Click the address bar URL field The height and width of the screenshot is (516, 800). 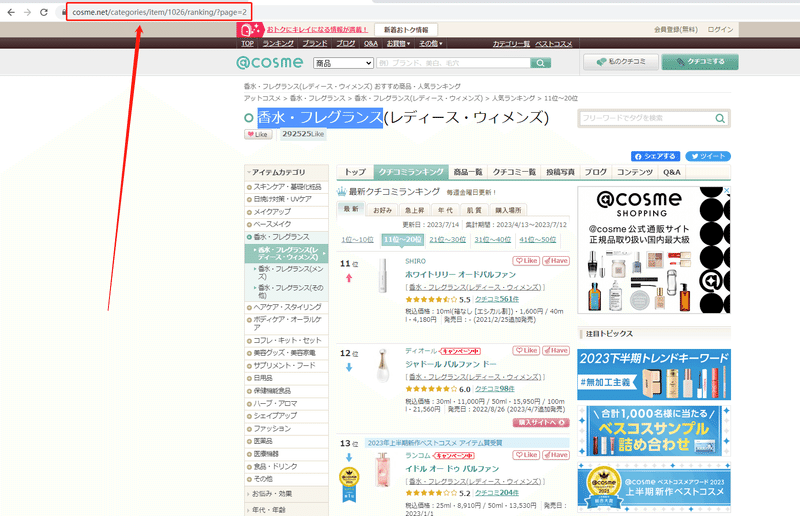[159, 12]
